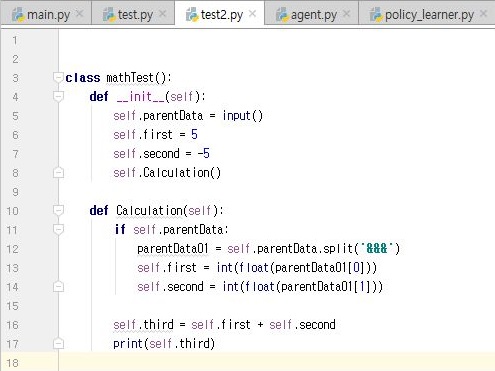
Task: Click the value -5 of self.second
Action: coord(203,154)
